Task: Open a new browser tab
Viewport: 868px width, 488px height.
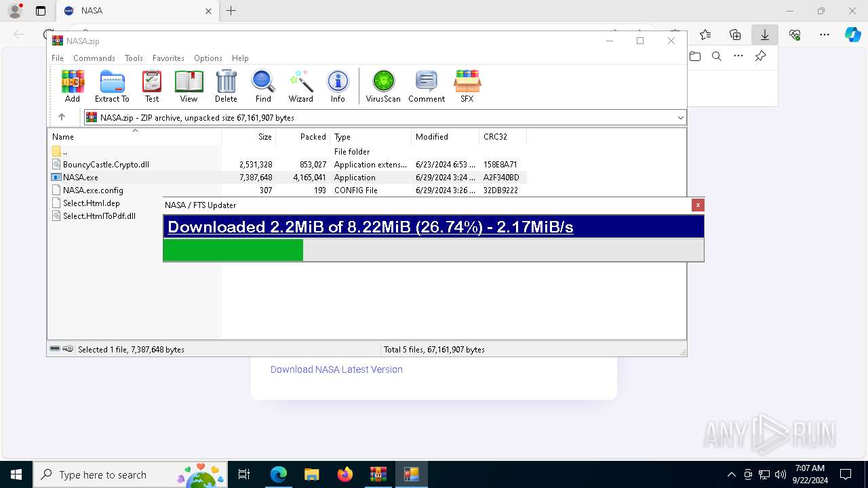Action: click(x=231, y=11)
